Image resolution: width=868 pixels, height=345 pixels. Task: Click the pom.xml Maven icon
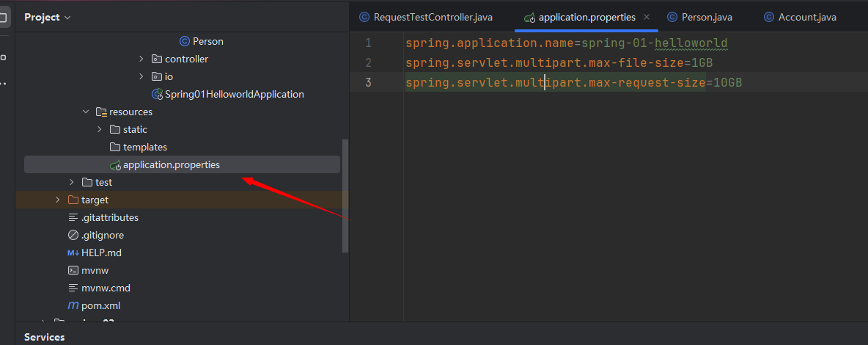point(73,305)
